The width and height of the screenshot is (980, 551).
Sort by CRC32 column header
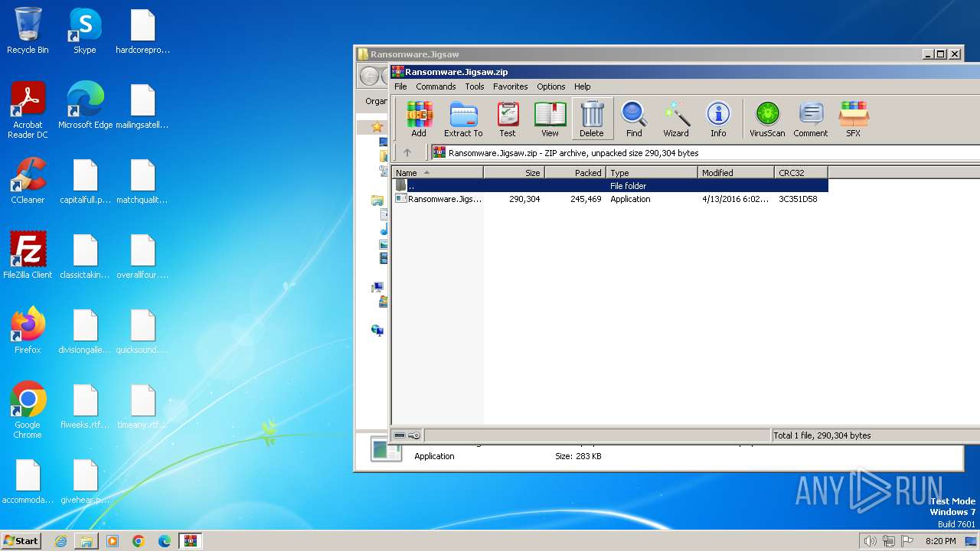801,173
